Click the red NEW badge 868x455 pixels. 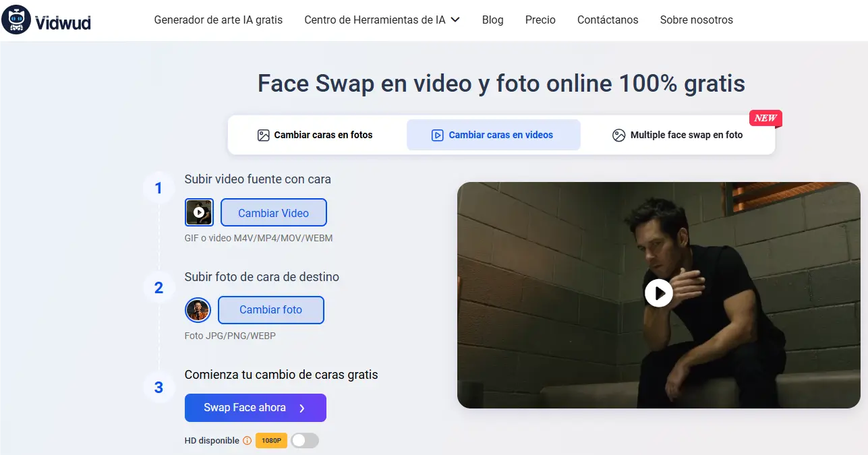[765, 118]
